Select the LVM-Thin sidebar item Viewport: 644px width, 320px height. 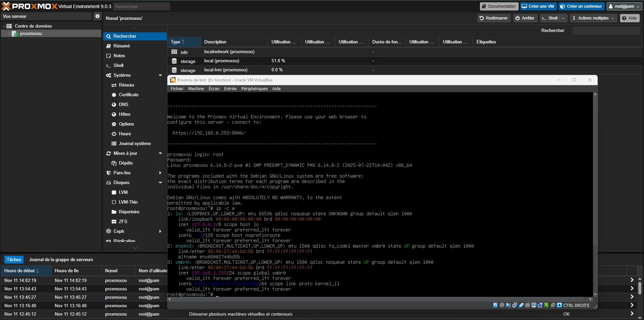(128, 202)
